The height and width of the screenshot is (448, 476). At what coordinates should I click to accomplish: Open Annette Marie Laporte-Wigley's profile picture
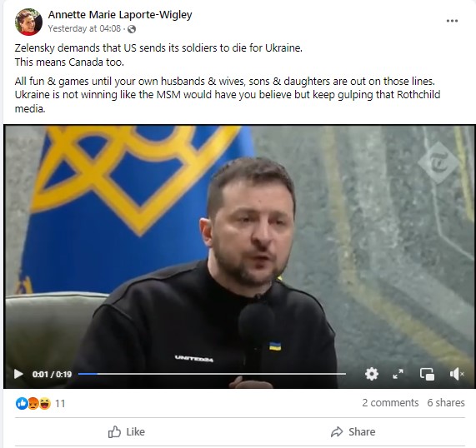[x=28, y=22]
